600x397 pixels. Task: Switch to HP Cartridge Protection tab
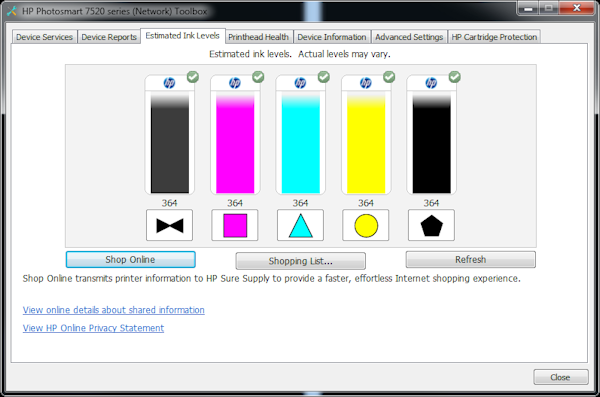point(494,37)
